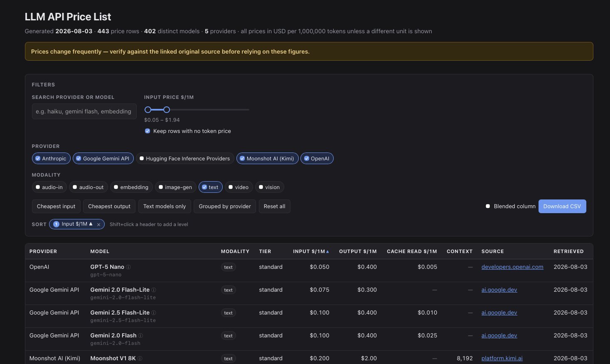Click the info icon beside Gemini 2.0 Flash-Lite
This screenshot has width=610, height=364.
(x=154, y=290)
